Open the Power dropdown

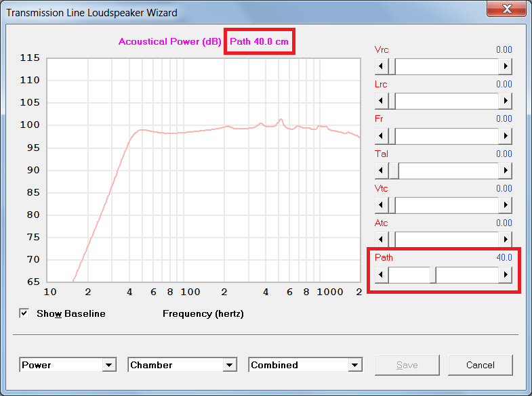109,365
